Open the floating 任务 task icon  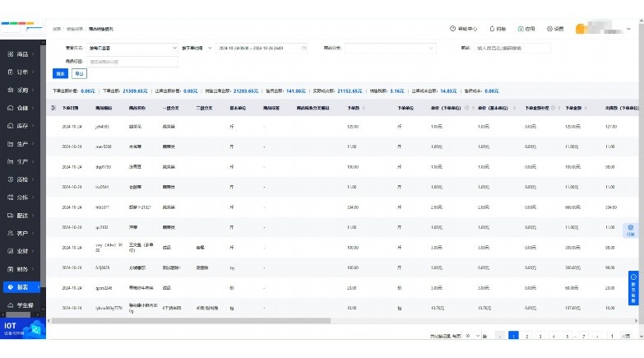pyautogui.click(x=631, y=230)
